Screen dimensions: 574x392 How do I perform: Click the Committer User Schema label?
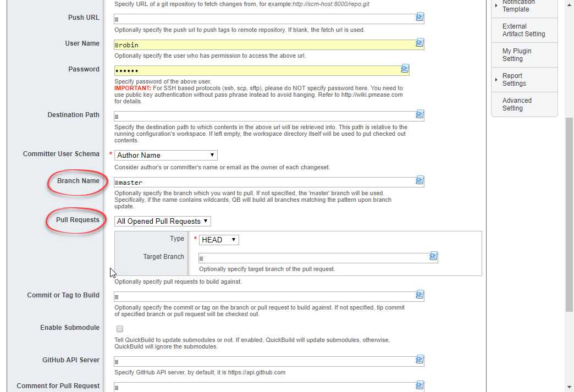pos(61,154)
